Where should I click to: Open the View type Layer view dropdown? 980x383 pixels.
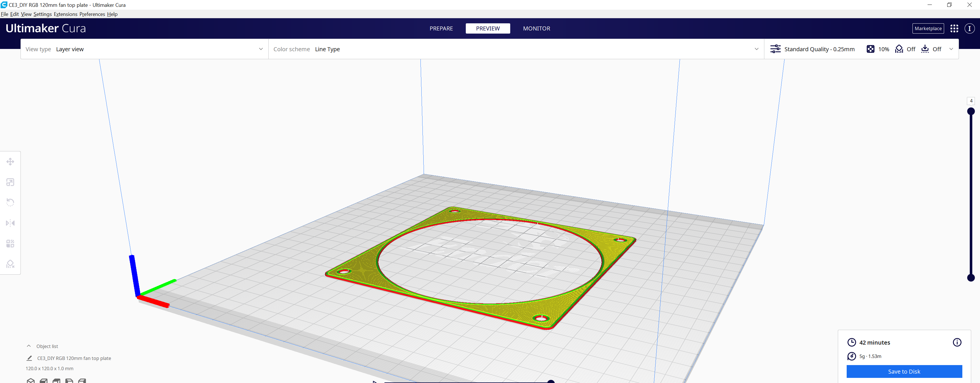tap(144, 49)
